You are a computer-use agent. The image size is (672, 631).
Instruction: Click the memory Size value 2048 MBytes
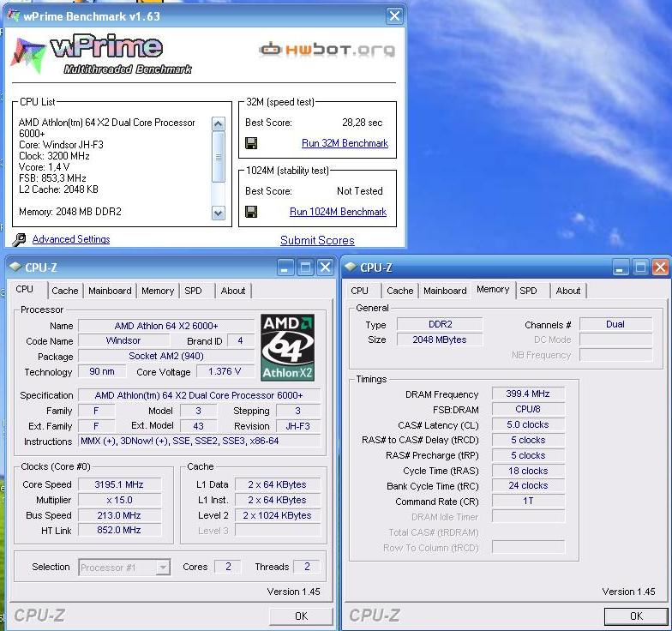(440, 340)
